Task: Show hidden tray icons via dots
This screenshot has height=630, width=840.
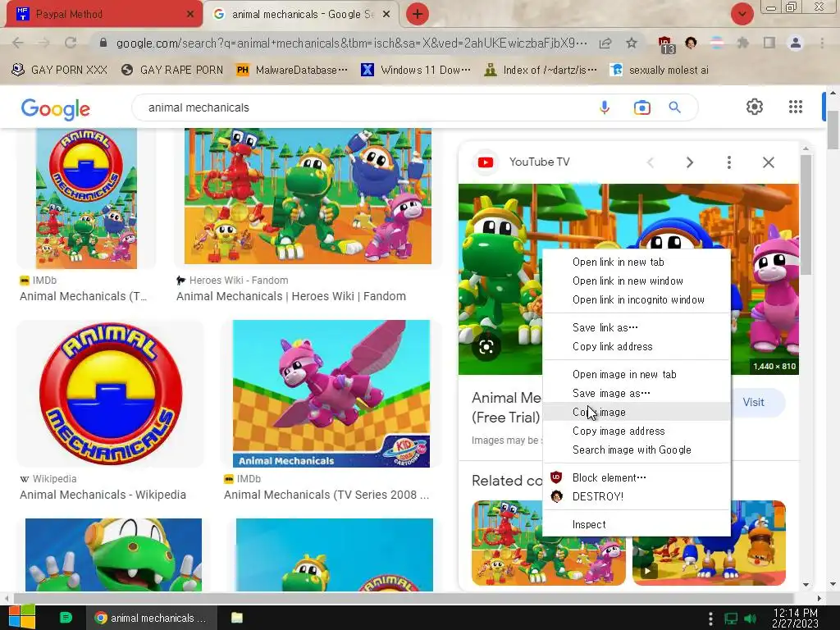Action: pos(710,619)
